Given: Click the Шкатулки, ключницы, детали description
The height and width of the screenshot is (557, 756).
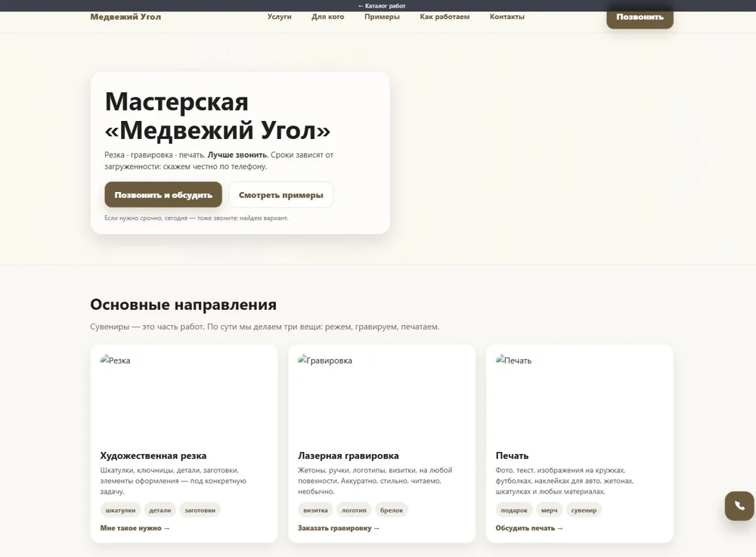Looking at the screenshot, I should coord(173,481).
